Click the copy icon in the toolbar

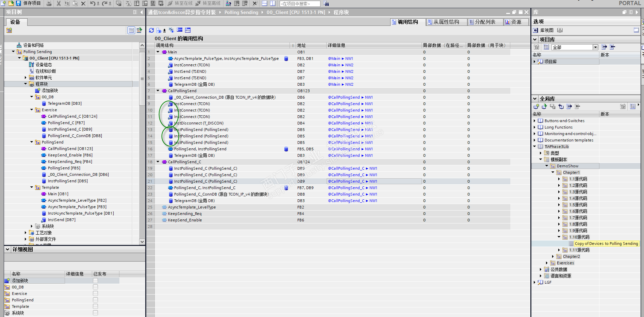tap(67, 3)
